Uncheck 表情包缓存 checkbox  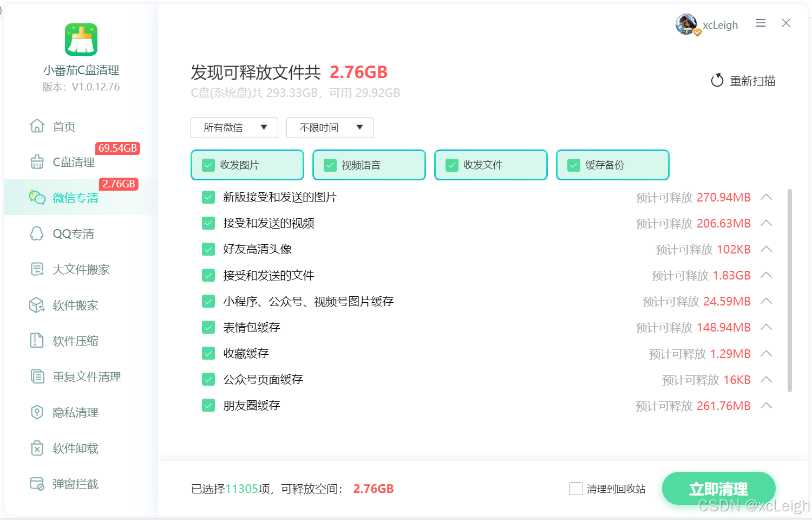tap(208, 327)
